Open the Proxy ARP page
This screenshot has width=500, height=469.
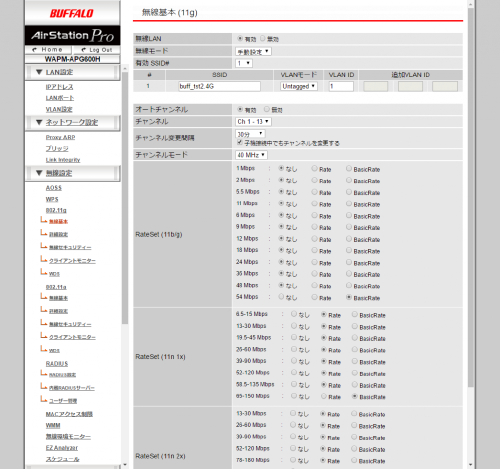(x=60, y=137)
